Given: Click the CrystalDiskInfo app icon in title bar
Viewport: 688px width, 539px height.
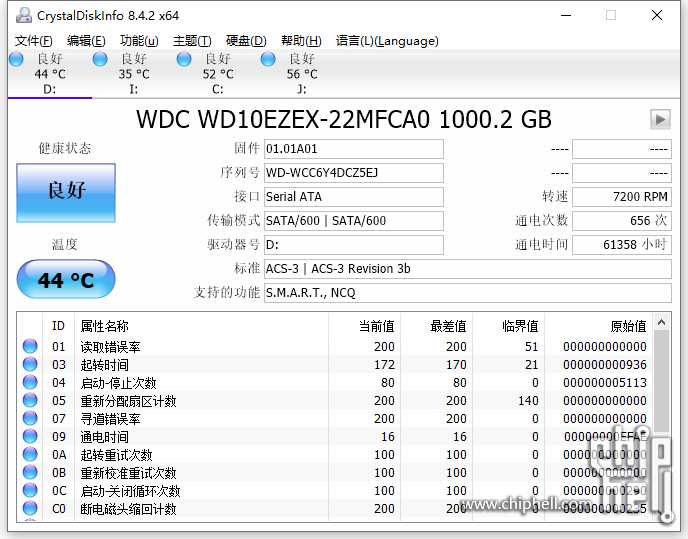Looking at the screenshot, I should (x=24, y=16).
